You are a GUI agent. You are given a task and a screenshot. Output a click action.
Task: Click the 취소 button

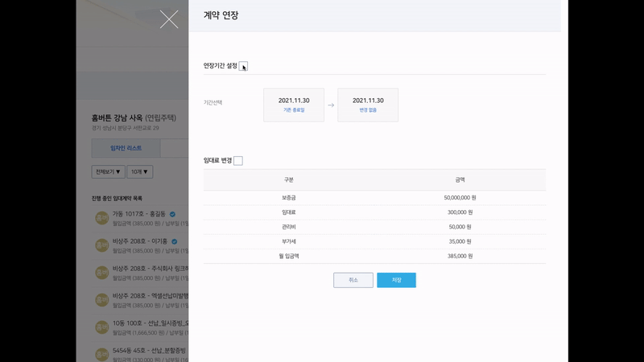(353, 280)
